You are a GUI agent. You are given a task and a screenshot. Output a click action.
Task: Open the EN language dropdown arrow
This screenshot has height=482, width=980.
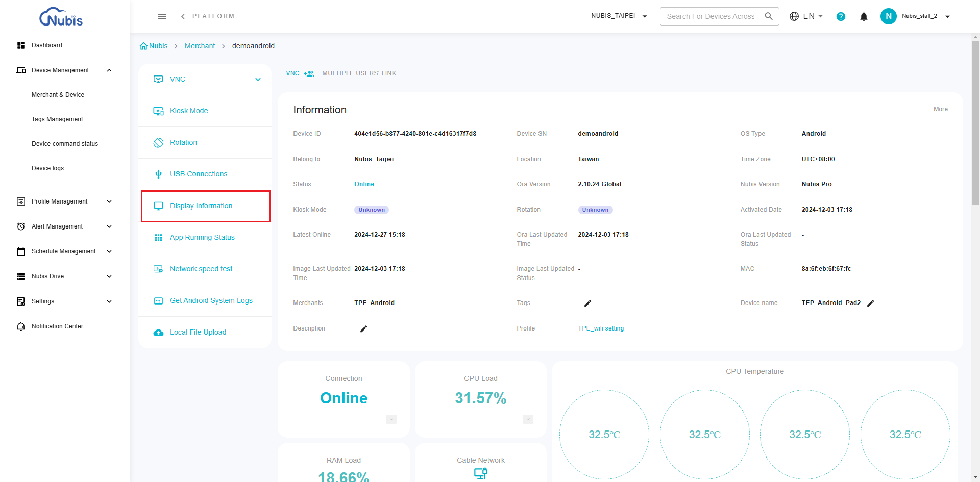(820, 16)
